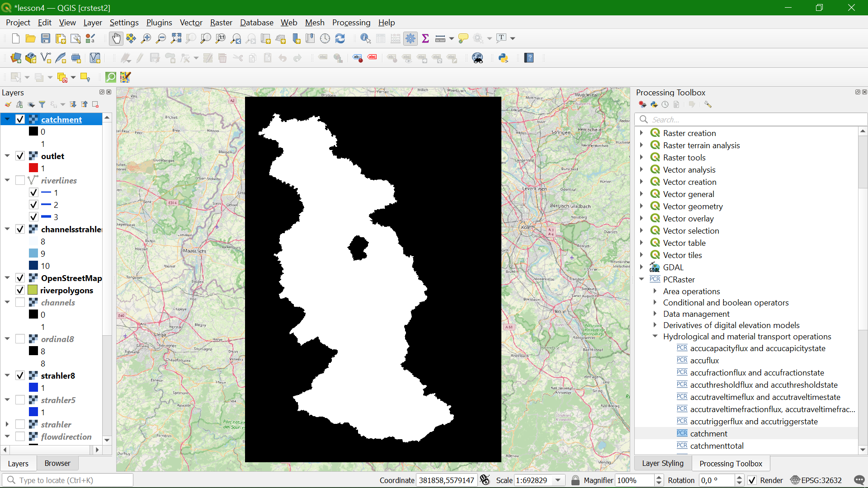
Task: Open the Python Console
Action: (x=503, y=58)
